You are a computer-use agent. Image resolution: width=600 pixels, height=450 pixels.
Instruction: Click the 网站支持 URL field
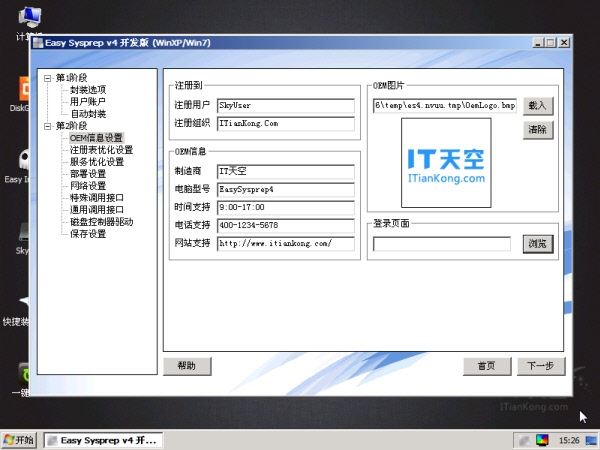pos(286,243)
